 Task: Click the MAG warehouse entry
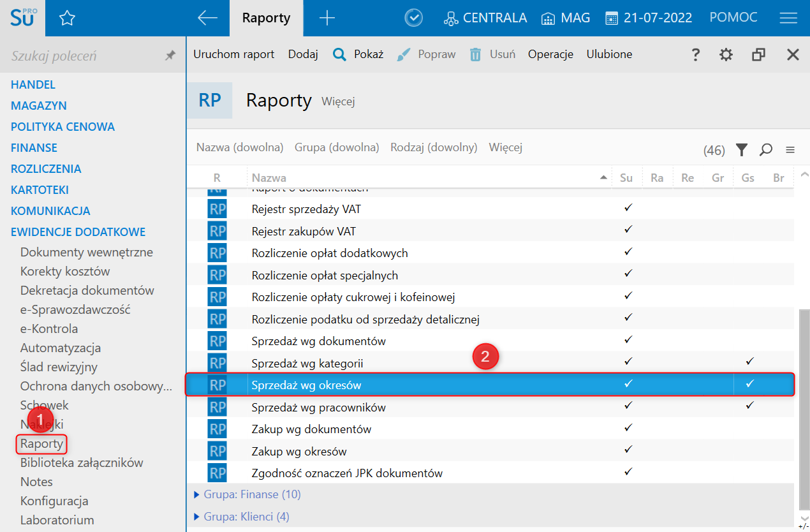(x=566, y=18)
